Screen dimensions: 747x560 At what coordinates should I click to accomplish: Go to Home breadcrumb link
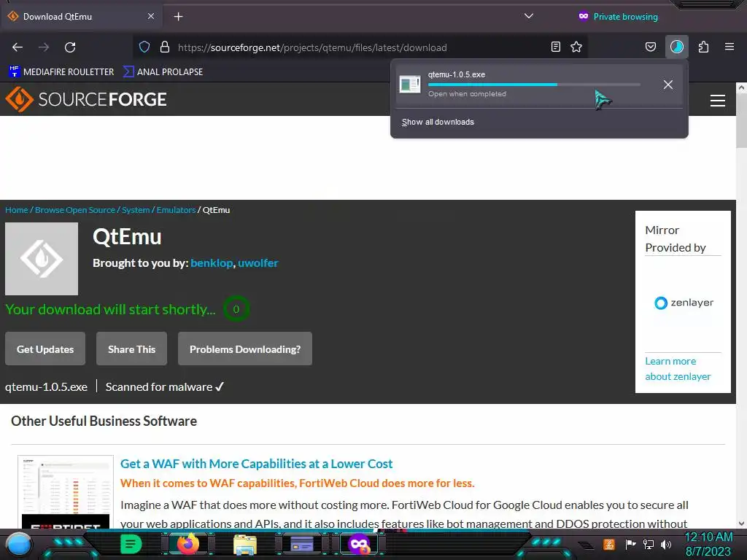(17, 210)
